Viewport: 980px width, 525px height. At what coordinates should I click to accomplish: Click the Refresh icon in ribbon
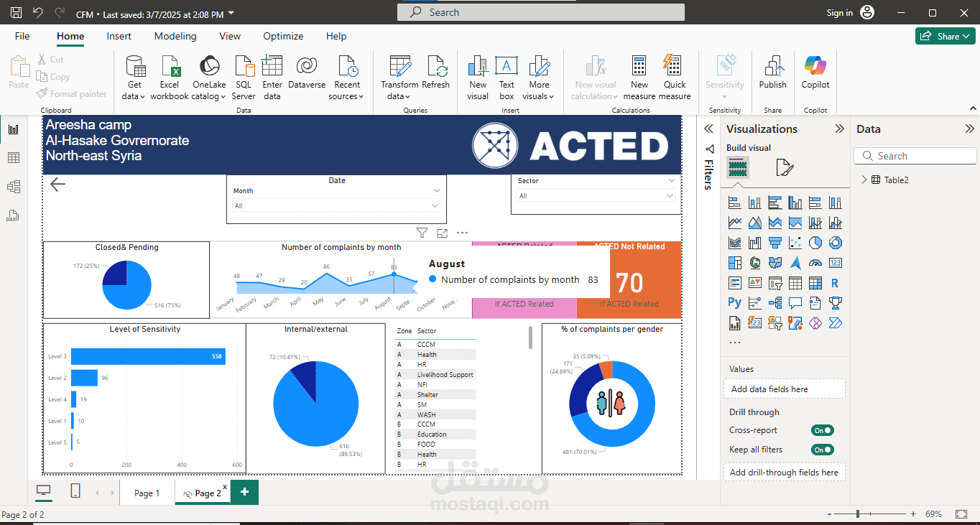[x=435, y=73]
